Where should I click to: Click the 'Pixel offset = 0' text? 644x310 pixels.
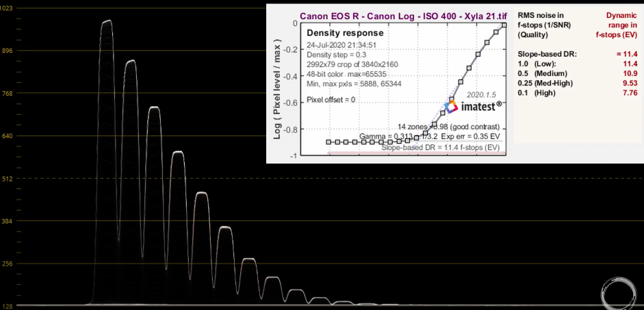331,100
